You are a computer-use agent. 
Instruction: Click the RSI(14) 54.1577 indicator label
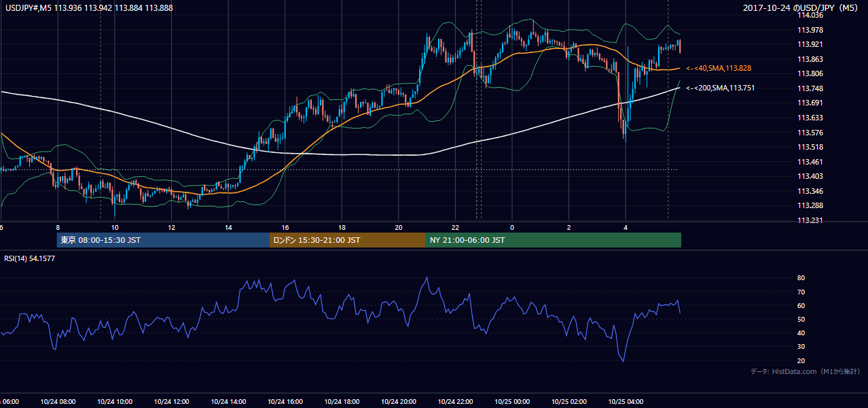30,258
